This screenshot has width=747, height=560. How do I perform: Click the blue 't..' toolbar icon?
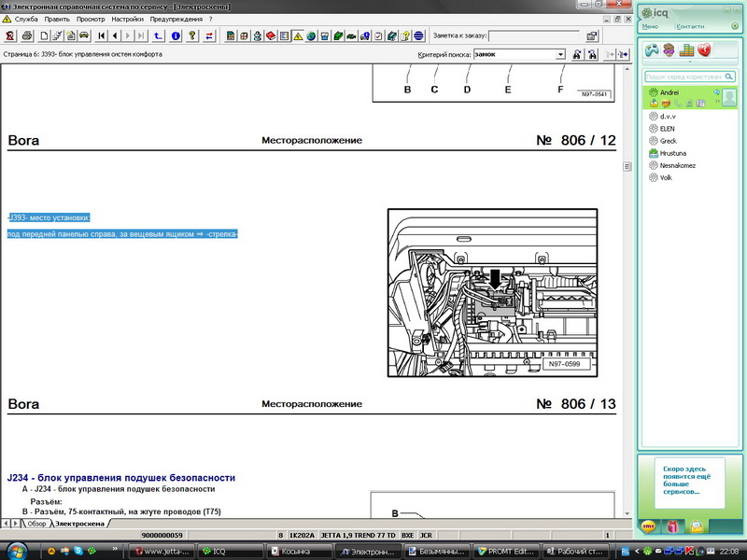click(x=158, y=35)
